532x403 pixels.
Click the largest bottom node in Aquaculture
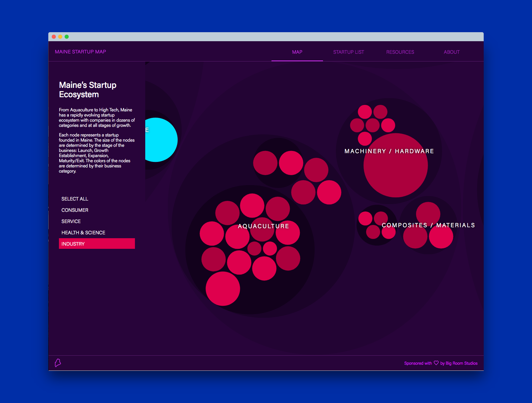pos(223,289)
